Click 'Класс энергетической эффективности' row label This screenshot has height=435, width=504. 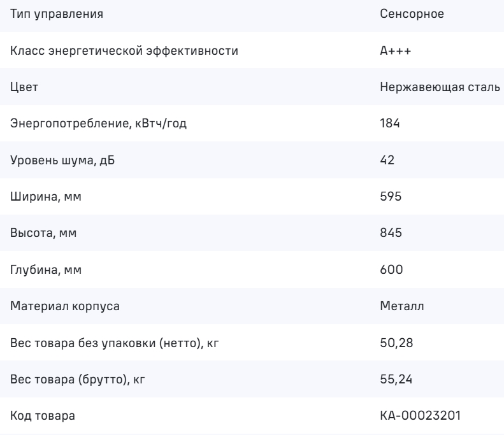124,51
